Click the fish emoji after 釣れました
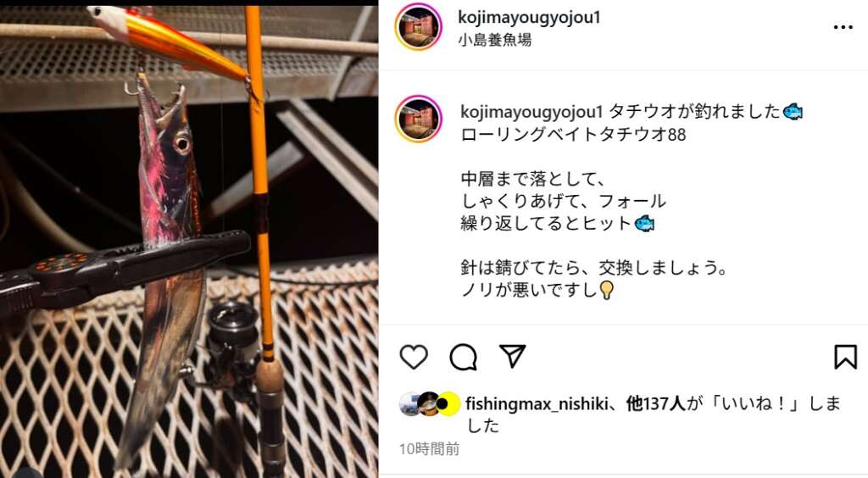Viewport: 868px width, 478px height. 793,112
